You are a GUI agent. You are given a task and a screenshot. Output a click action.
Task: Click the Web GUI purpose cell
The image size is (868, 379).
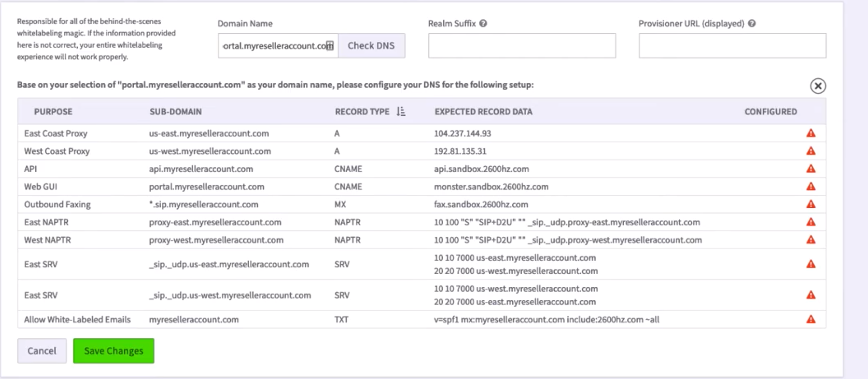point(41,186)
